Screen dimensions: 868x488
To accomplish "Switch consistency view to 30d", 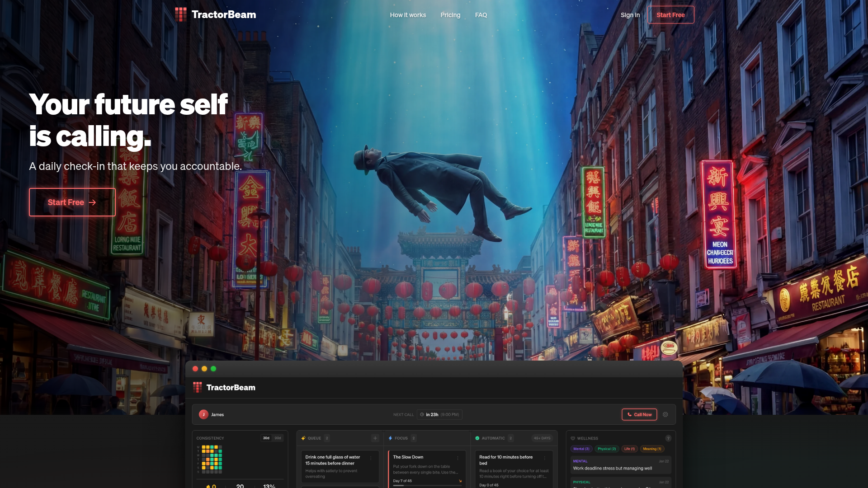I will [x=266, y=438].
